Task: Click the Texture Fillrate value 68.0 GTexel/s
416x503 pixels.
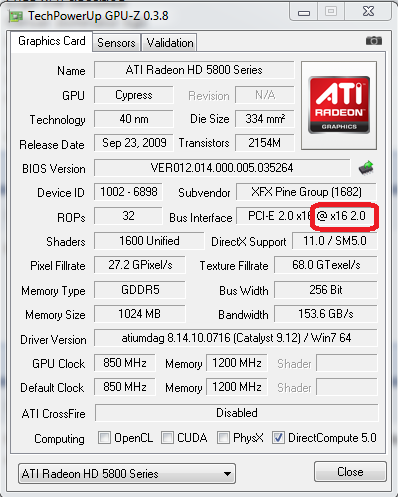Action: click(x=326, y=265)
